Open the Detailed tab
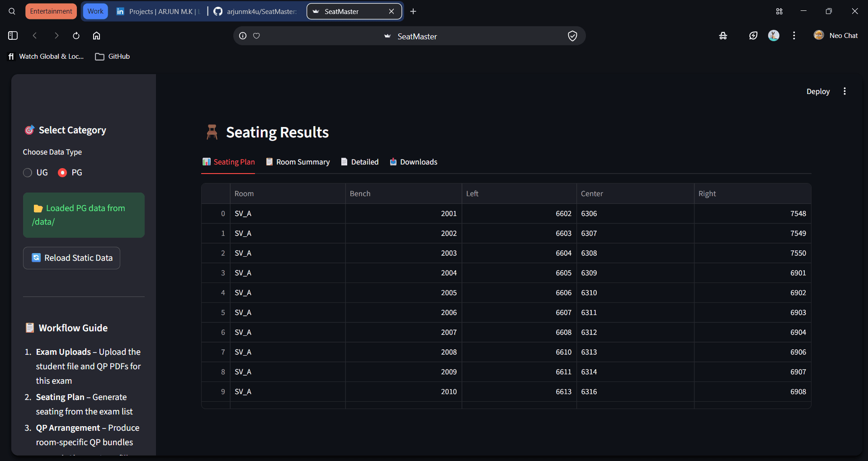 pyautogui.click(x=360, y=162)
